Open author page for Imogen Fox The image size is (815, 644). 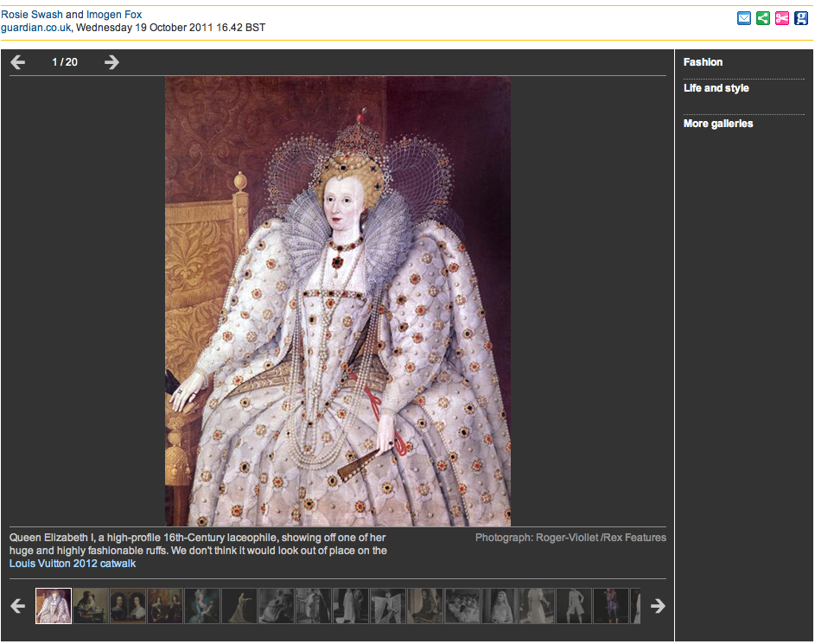point(114,15)
